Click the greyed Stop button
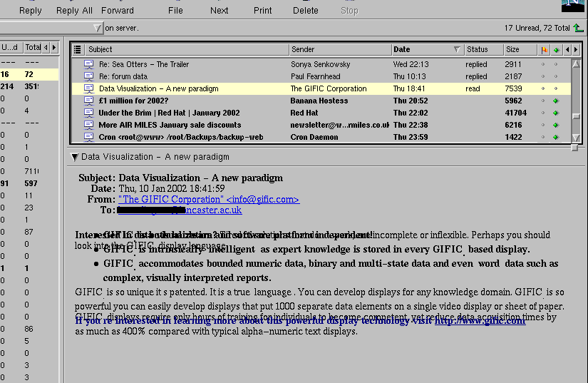 tap(349, 10)
